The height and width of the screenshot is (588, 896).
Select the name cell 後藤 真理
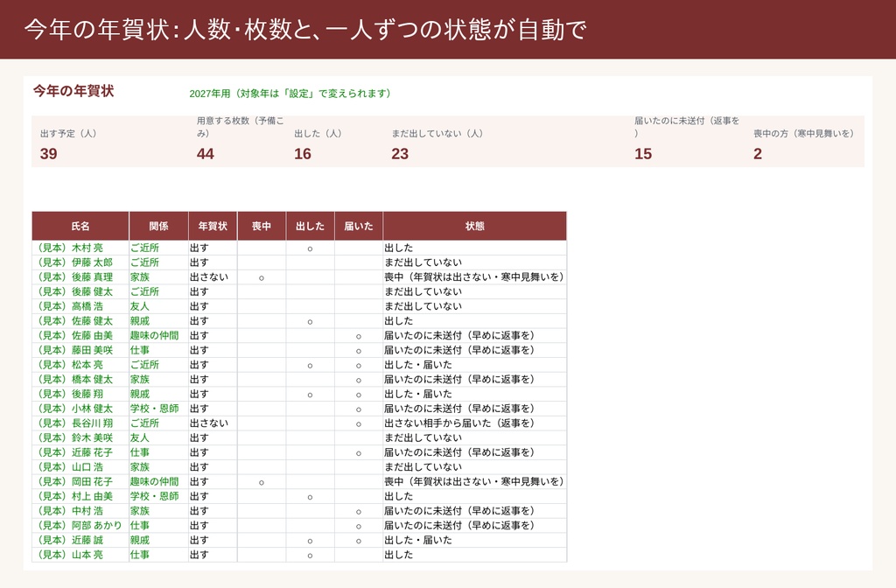click(80, 277)
